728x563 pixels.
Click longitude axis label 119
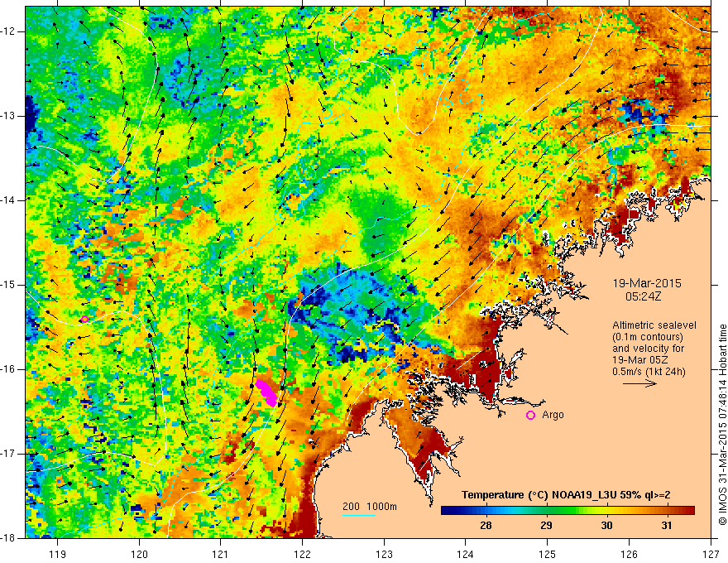[x=57, y=555]
